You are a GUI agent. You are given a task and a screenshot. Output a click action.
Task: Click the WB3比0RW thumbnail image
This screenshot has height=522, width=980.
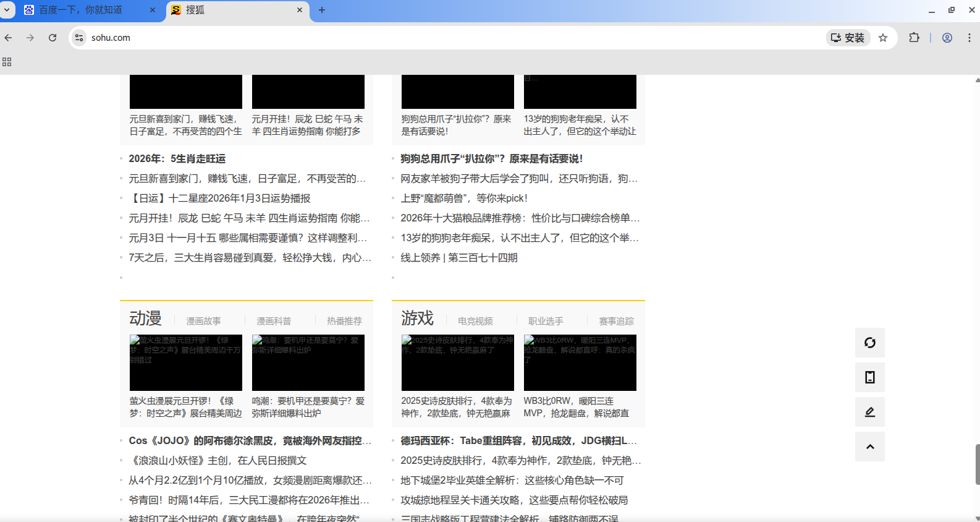click(x=580, y=362)
